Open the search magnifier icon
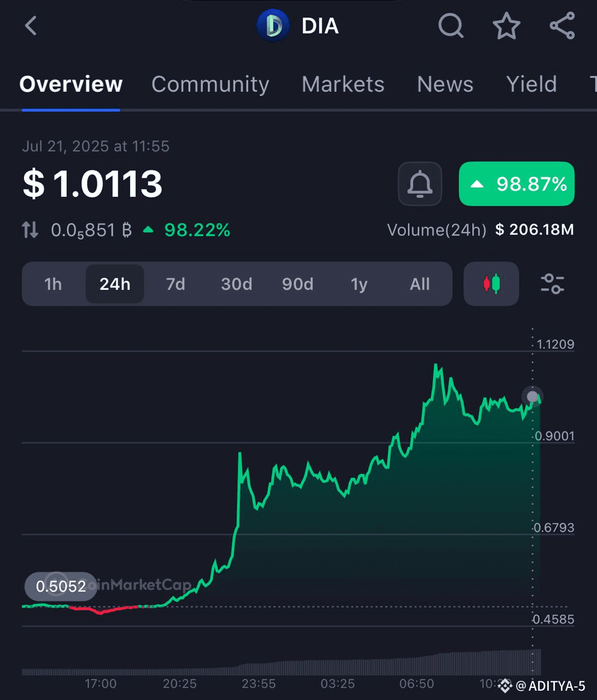The height and width of the screenshot is (700, 597). coord(451,26)
